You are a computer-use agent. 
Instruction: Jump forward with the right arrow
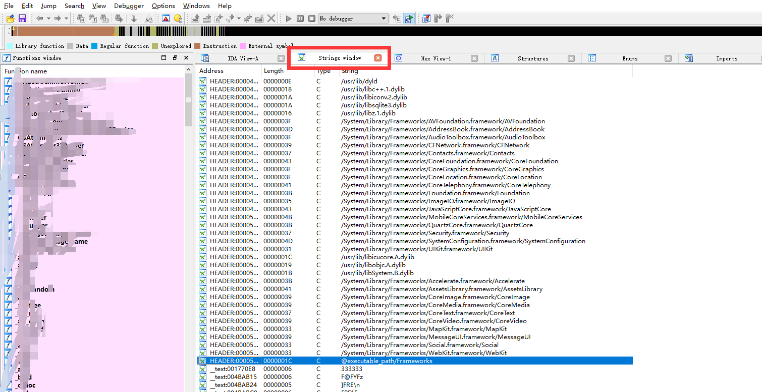tap(57, 18)
